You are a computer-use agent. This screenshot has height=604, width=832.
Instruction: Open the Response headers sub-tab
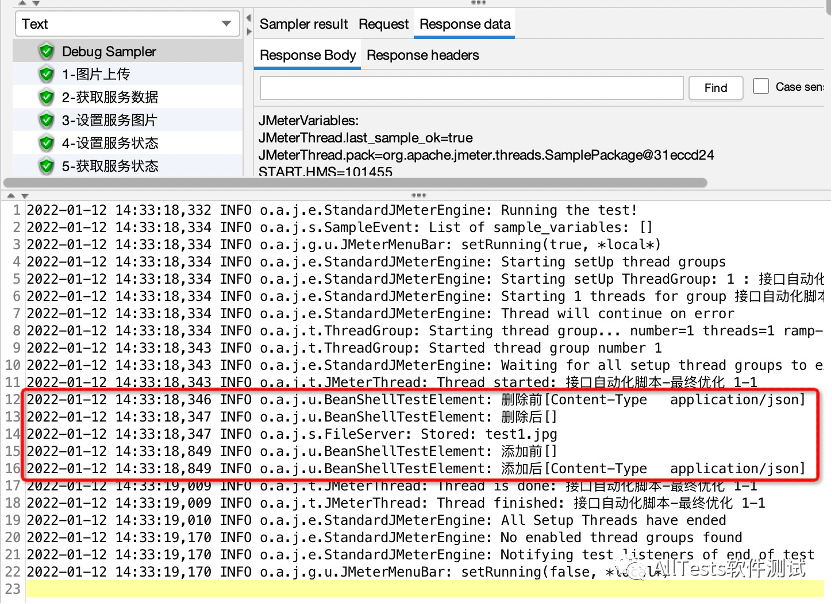[423, 55]
